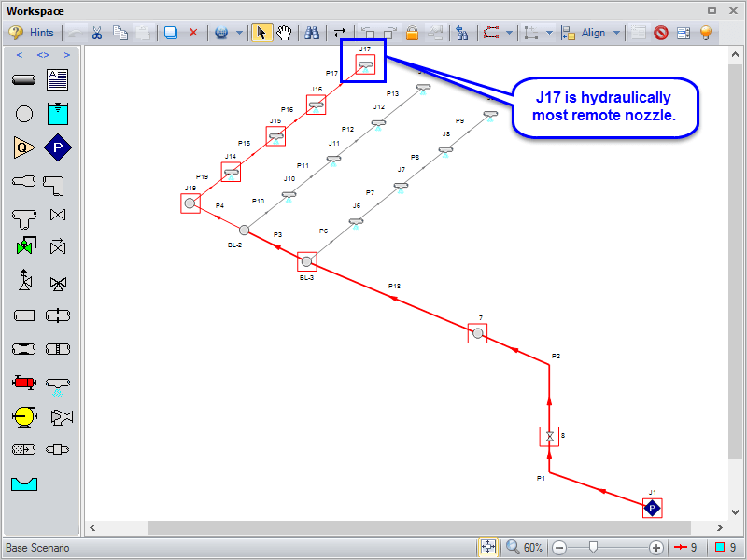Pick the Spray Discharge nozzle tool
This screenshot has width=747, height=560.
click(58, 383)
